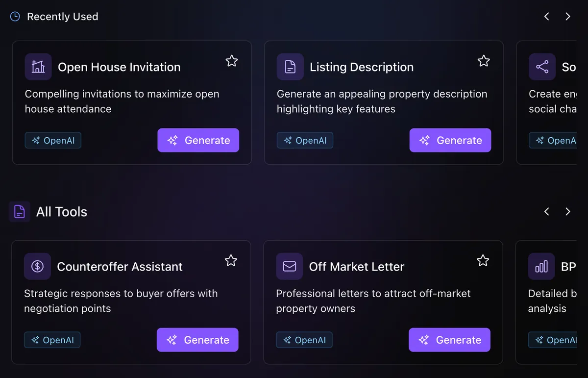Move the All Tools carousel left
This screenshot has width=588, height=378.
coord(546,212)
